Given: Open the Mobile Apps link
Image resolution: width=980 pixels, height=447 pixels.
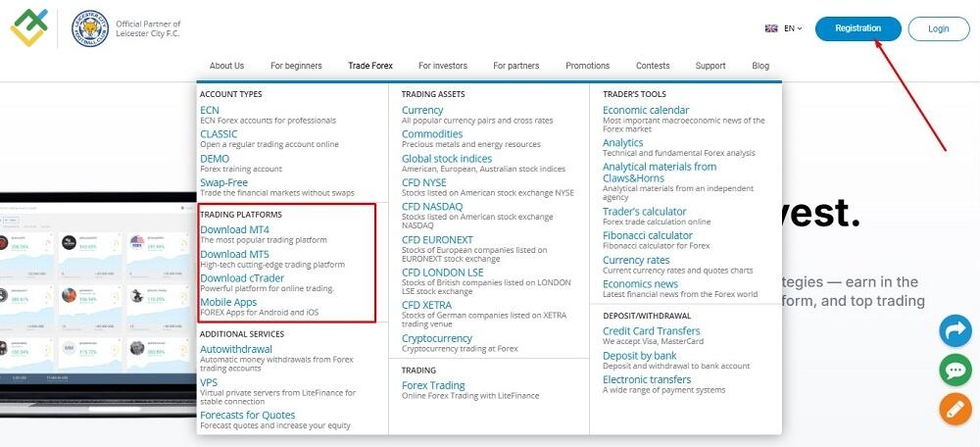Looking at the screenshot, I should click(228, 303).
